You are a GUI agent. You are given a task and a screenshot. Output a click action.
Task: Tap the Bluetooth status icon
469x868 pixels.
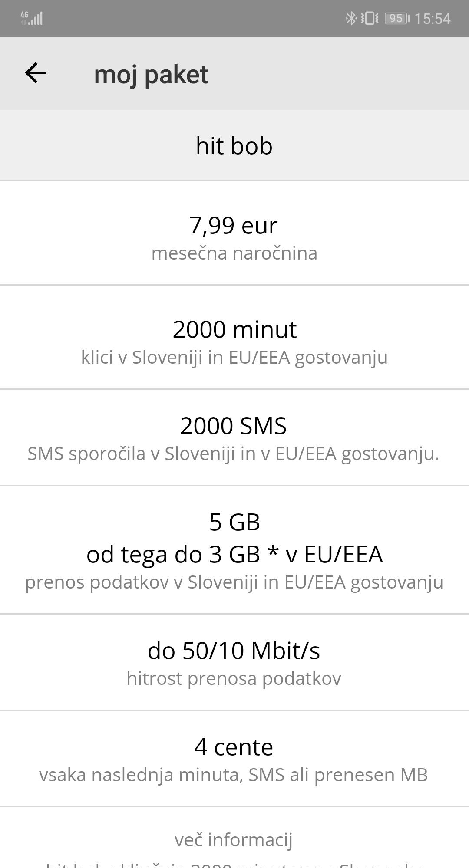pyautogui.click(x=350, y=18)
